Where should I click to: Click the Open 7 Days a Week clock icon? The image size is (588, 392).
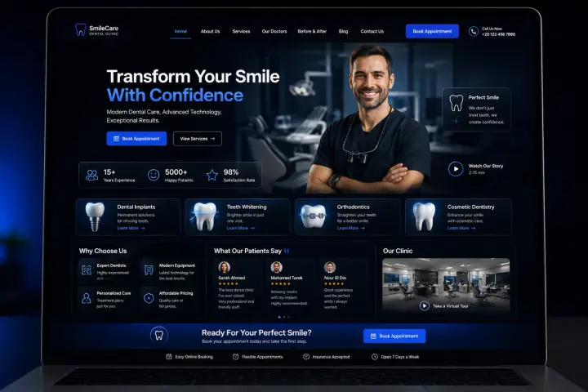coord(375,357)
